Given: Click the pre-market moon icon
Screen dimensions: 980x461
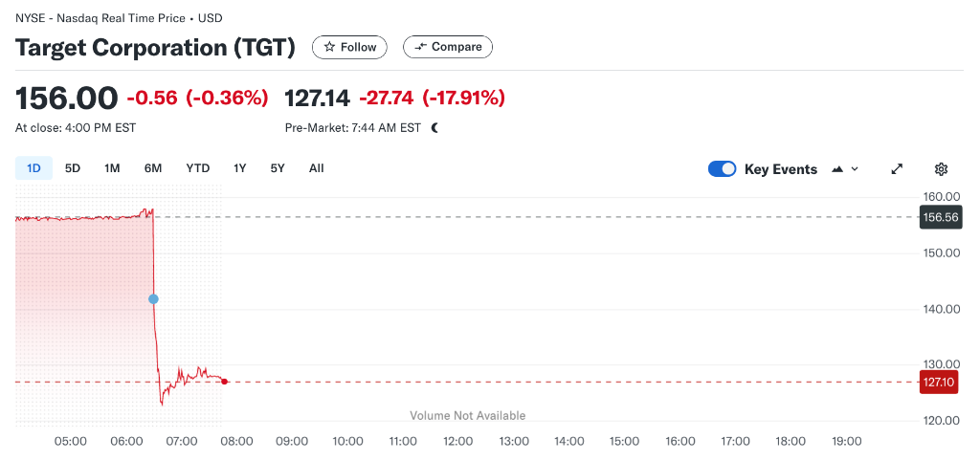Looking at the screenshot, I should [435, 128].
